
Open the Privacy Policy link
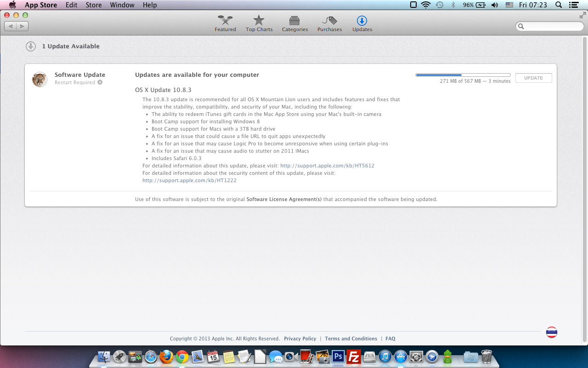(x=300, y=339)
